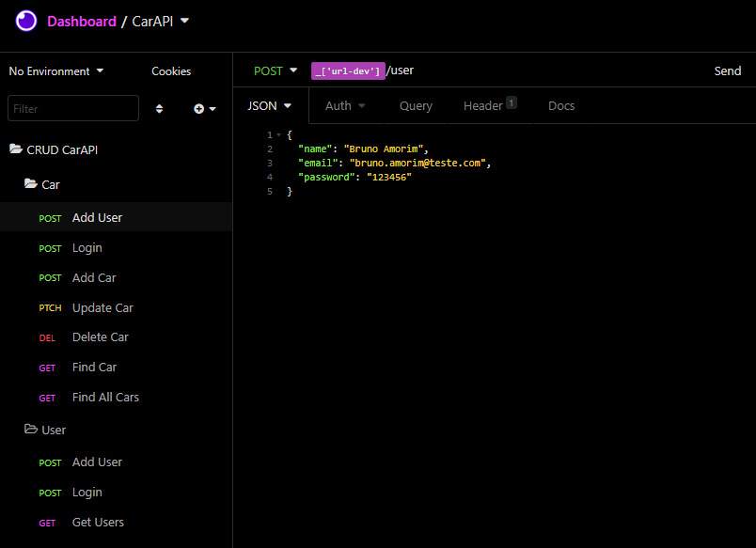Select the Add Car request
This screenshot has width=756, height=548.
pos(116,277)
